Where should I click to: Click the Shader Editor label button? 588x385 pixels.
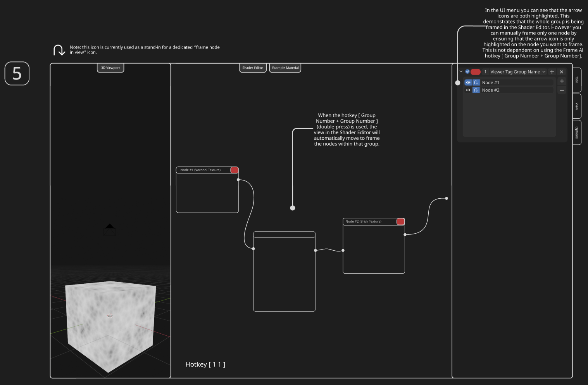coord(253,68)
